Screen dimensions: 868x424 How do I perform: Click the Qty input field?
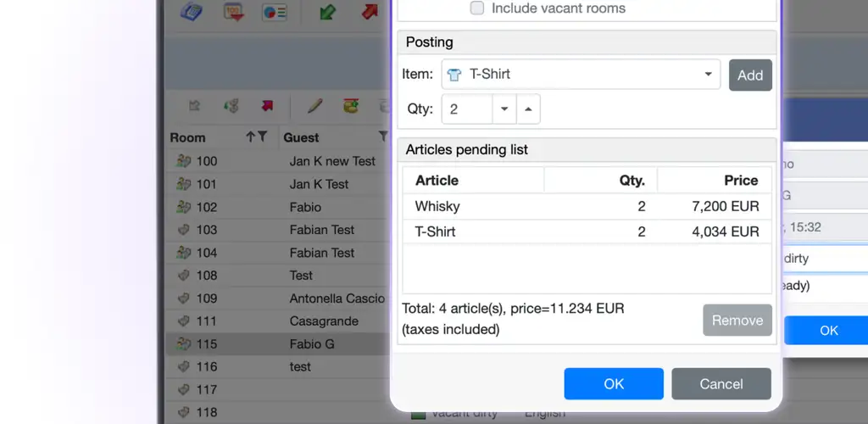[x=467, y=109]
